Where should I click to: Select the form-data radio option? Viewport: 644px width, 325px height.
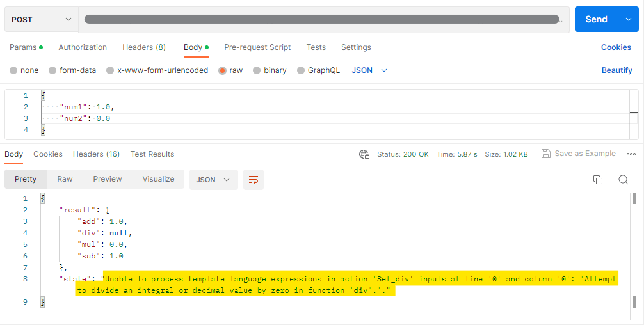[x=53, y=70]
